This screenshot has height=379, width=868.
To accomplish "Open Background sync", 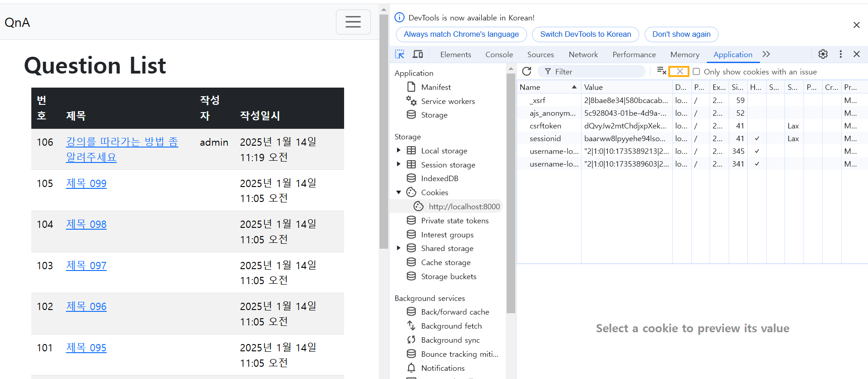I will 450,340.
